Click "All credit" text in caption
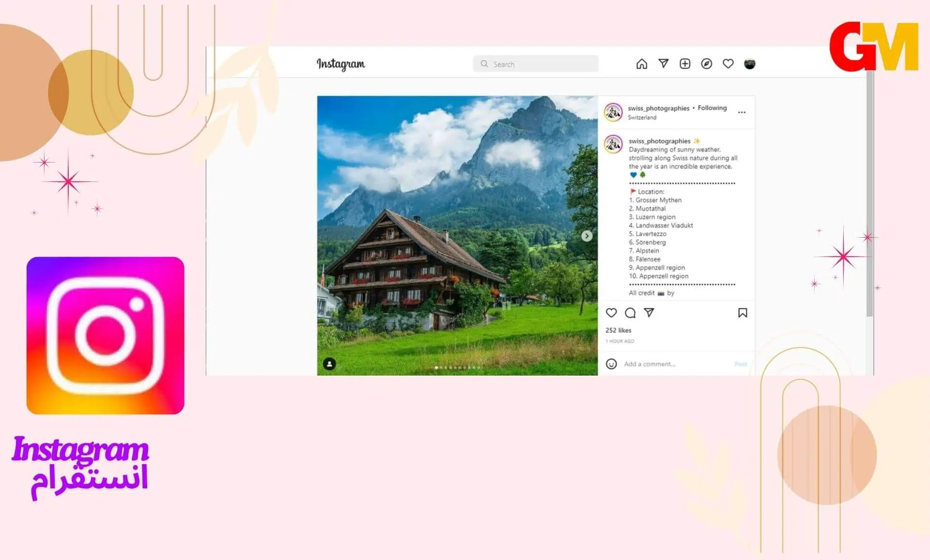The width and height of the screenshot is (930, 560). coord(641,293)
